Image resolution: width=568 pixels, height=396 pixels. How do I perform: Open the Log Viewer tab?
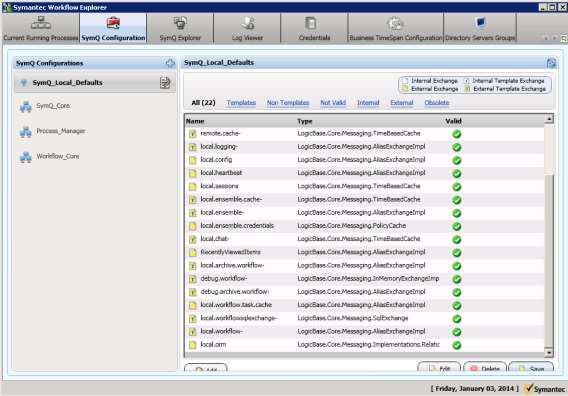tap(247, 29)
